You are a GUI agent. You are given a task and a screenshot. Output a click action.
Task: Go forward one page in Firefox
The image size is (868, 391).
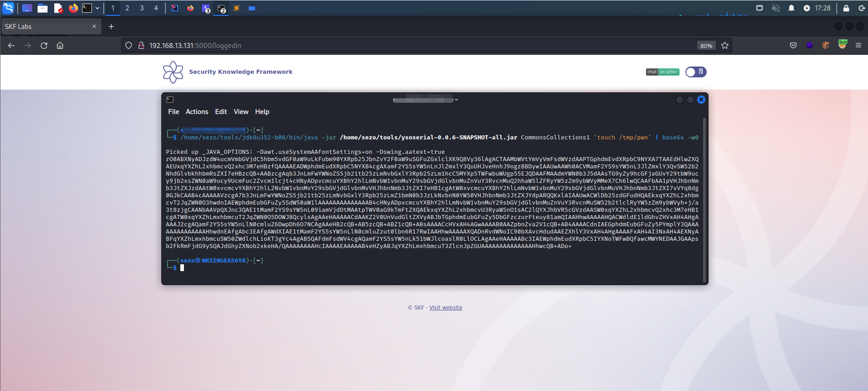pos(28,45)
